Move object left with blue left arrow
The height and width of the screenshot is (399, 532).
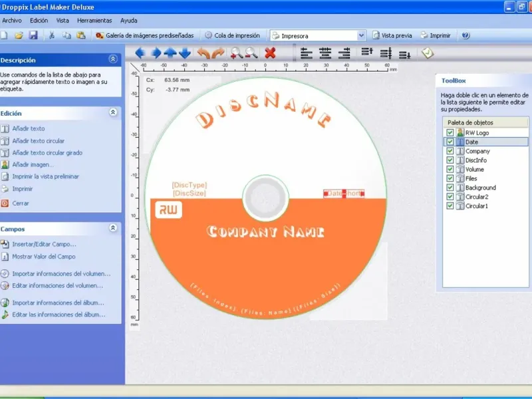pos(140,53)
